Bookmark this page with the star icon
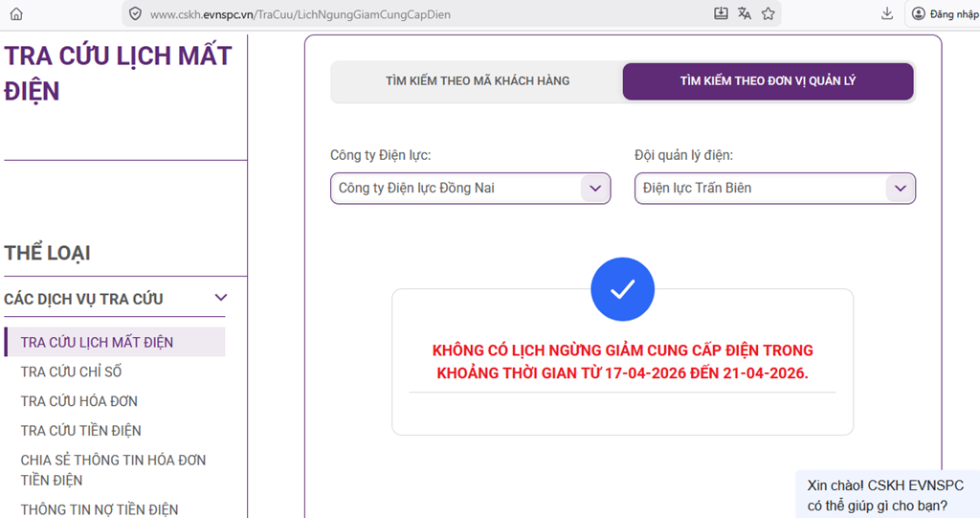The image size is (980, 518). coord(768,13)
